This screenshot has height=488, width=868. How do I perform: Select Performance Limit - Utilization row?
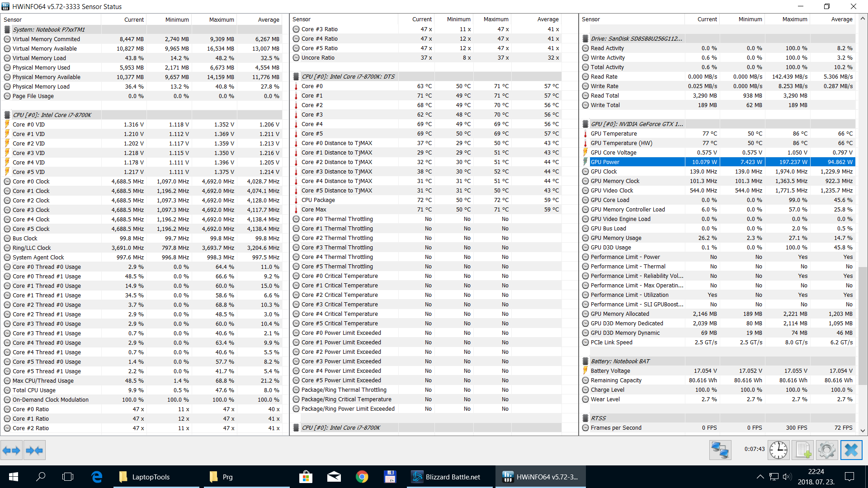tap(717, 295)
